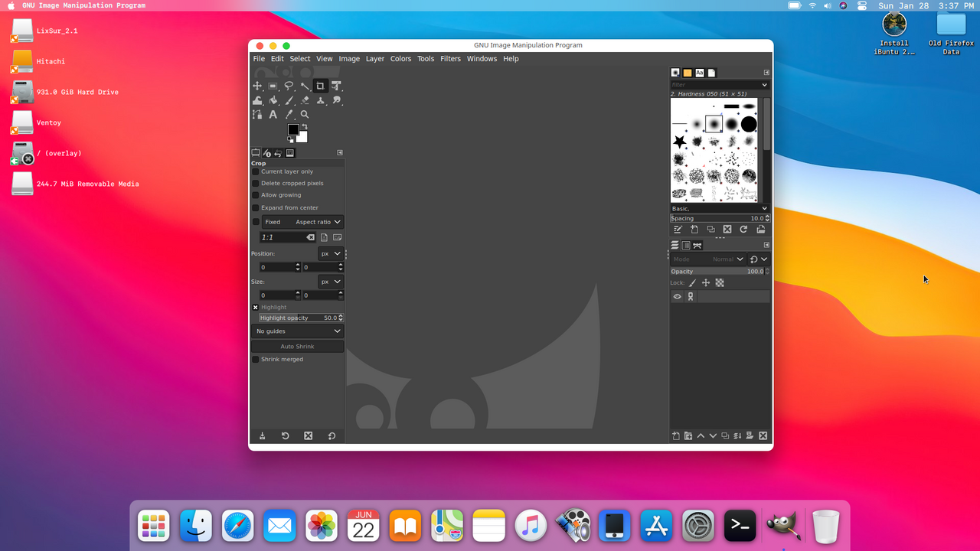Select the Move tool in the toolbox

pos(257,86)
